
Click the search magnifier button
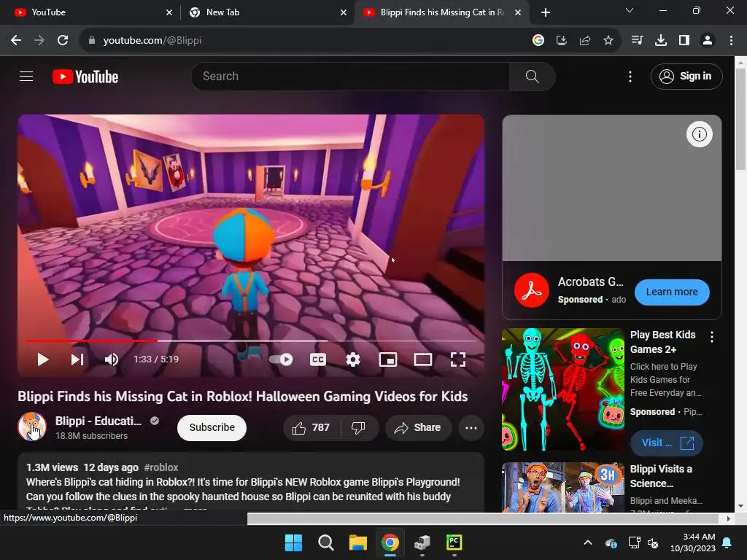point(532,76)
